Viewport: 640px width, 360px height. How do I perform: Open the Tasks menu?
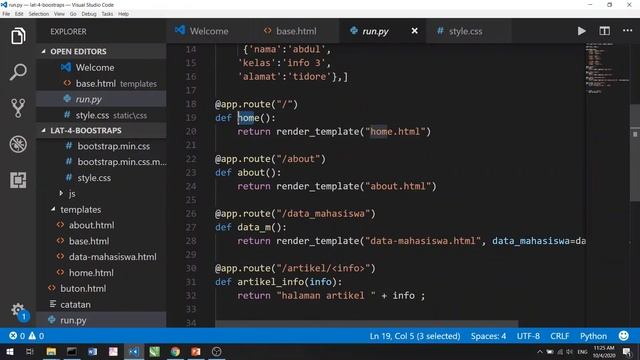click(x=107, y=14)
